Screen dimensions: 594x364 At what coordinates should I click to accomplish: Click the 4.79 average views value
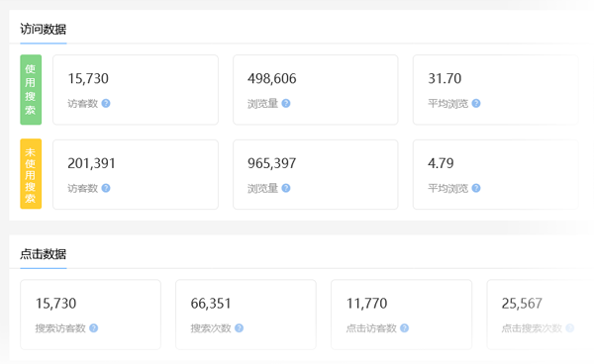click(x=441, y=163)
